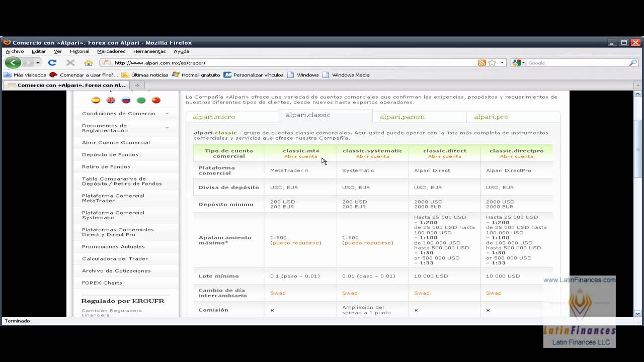Open Abrir Cuenta Comercial sidebar link
The height and width of the screenshot is (362, 644).
point(116,143)
